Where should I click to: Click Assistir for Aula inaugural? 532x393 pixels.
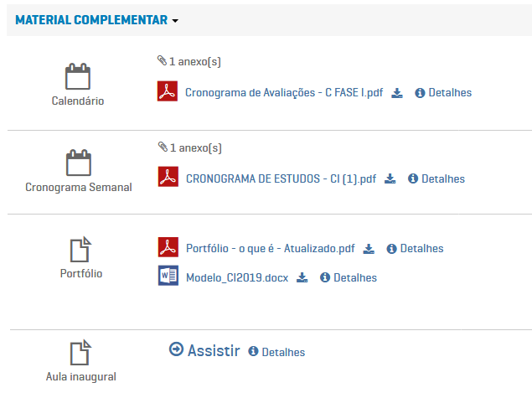[204, 350]
